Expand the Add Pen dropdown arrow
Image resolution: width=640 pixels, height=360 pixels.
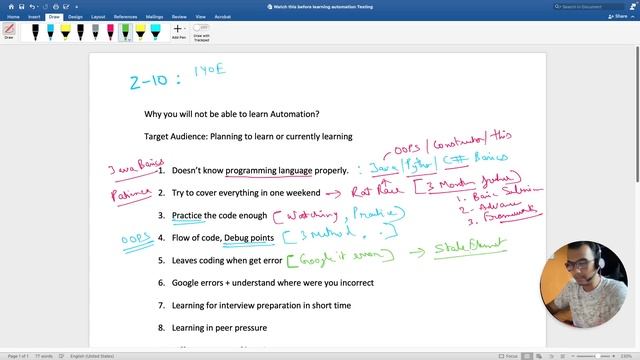(184, 29)
